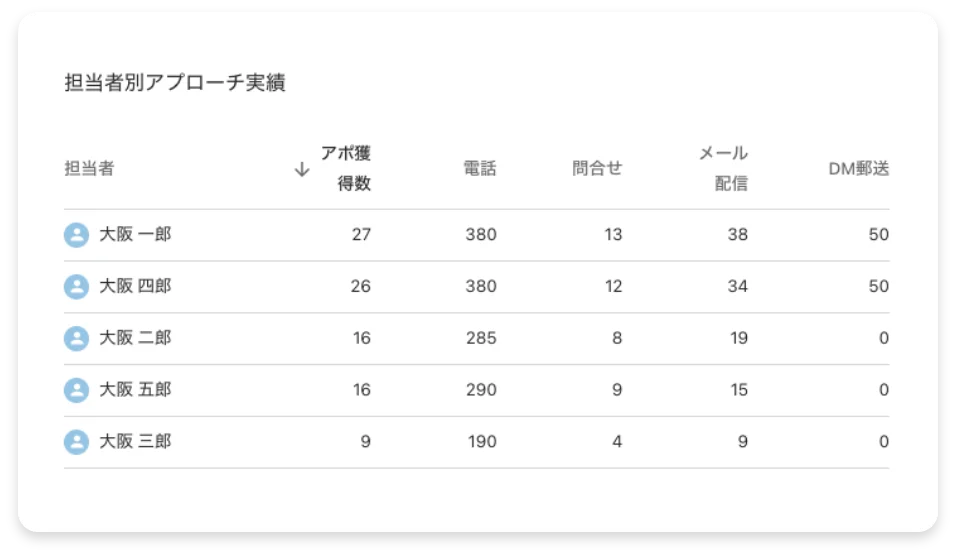This screenshot has width=956, height=556.
Task: Open the 大阪 一郎 name link
Action: click(x=135, y=234)
